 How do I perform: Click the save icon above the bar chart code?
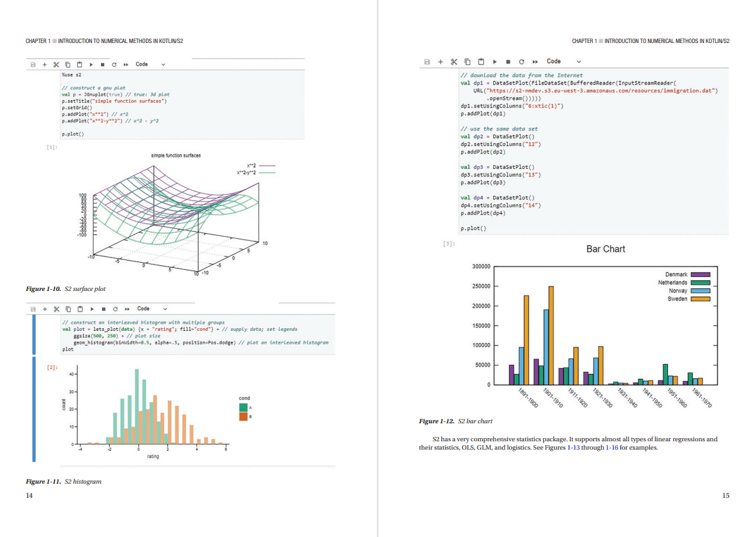427,62
